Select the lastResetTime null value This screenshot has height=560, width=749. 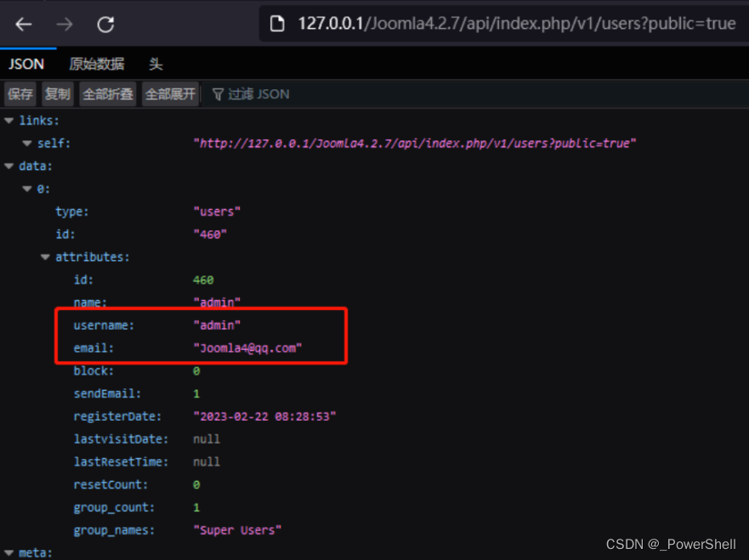tap(207, 461)
